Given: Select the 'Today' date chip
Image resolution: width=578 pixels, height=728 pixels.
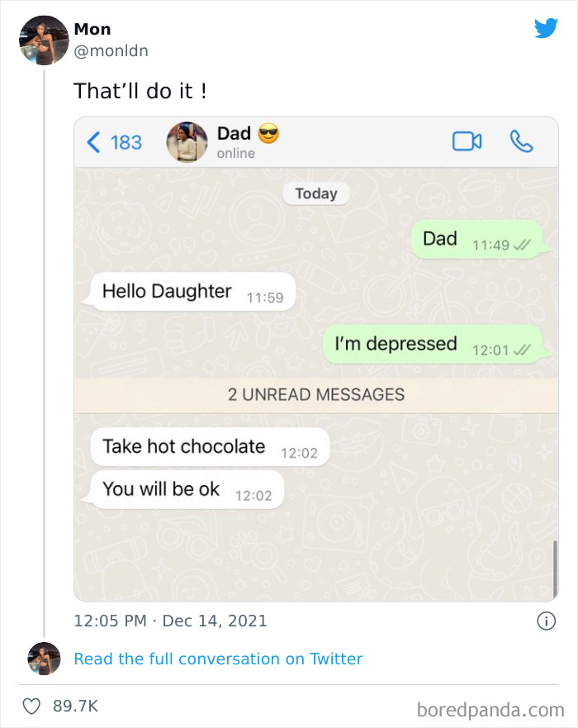Looking at the screenshot, I should [315, 193].
